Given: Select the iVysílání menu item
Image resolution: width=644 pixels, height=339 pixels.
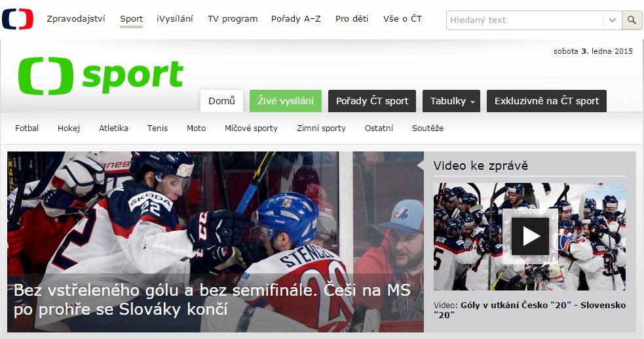Looking at the screenshot, I should point(174,19).
